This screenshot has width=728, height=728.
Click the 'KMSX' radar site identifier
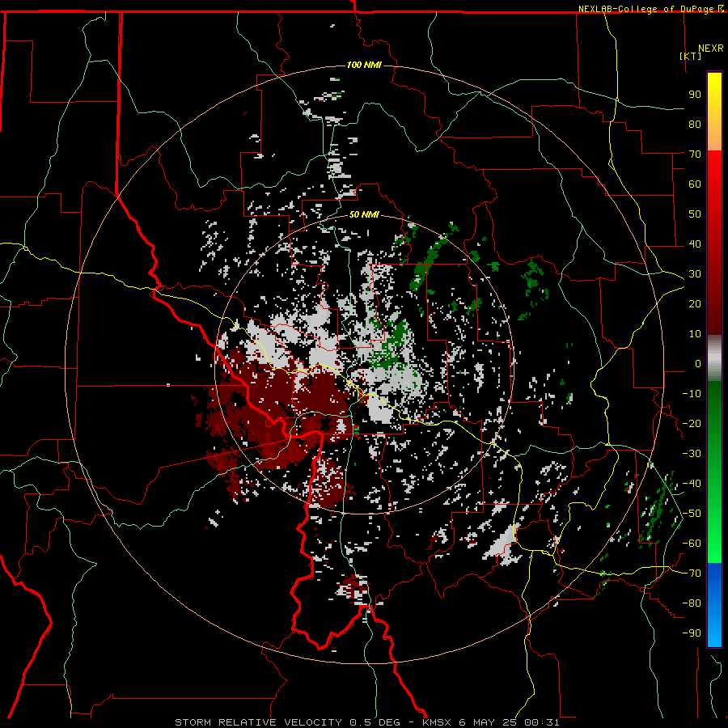point(437,722)
